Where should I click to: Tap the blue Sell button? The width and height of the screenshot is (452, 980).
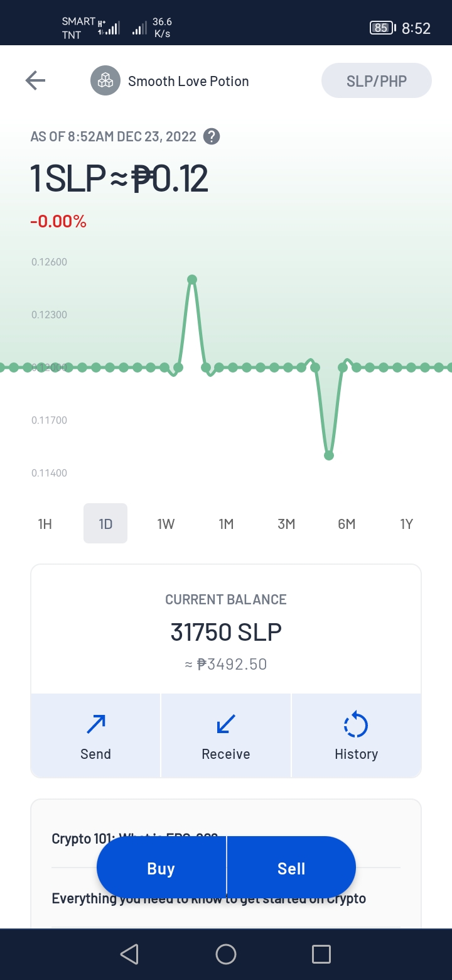point(291,868)
